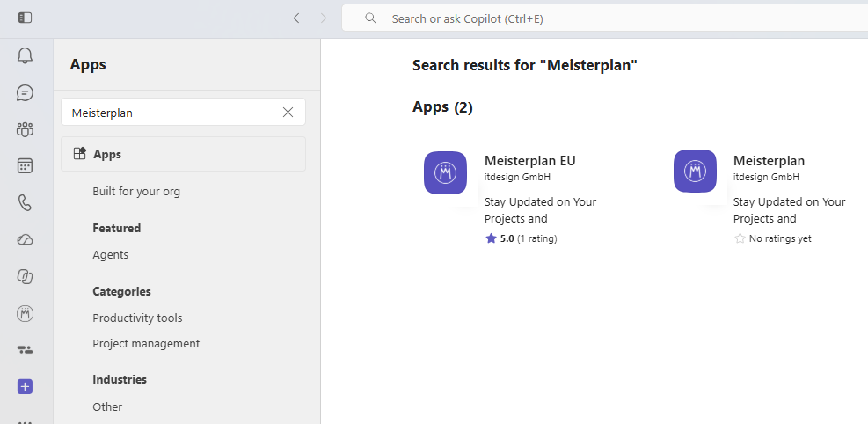Open Teams people icon in rail
The height and width of the screenshot is (424, 868).
[x=25, y=129]
